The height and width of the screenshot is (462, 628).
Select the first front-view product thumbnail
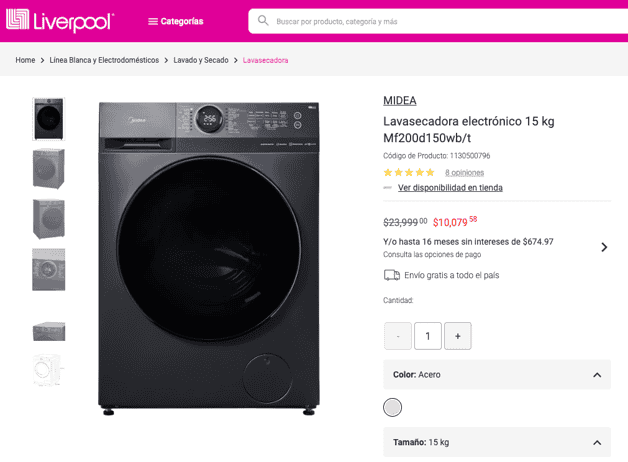(x=48, y=120)
